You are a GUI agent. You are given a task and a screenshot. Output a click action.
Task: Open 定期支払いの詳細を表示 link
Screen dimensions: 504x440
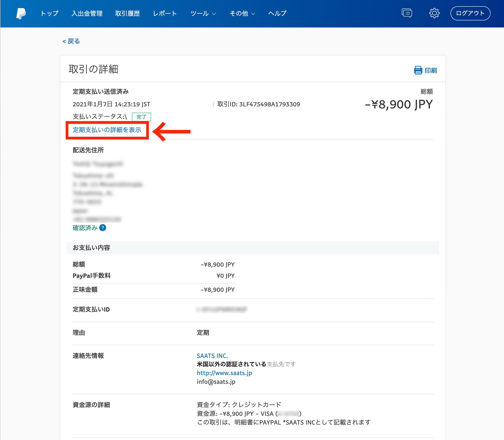[x=107, y=130]
